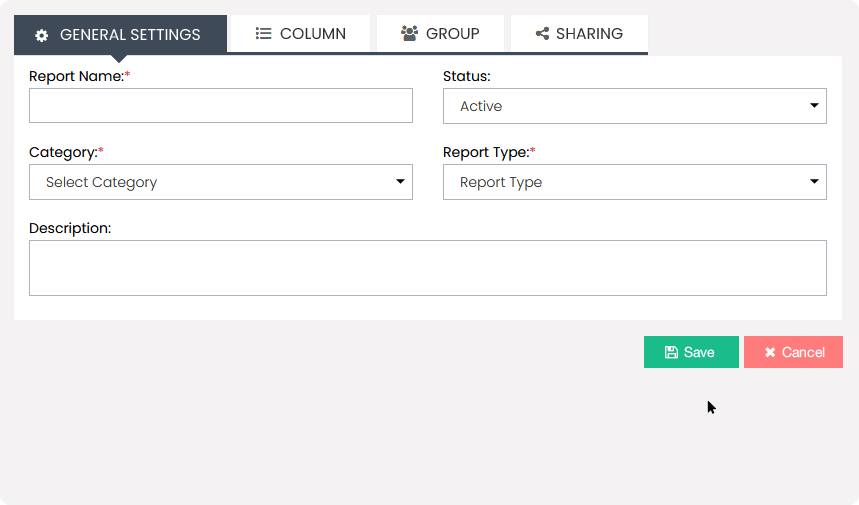The image size is (859, 505).
Task: Click the Status label
Action: coord(467,76)
